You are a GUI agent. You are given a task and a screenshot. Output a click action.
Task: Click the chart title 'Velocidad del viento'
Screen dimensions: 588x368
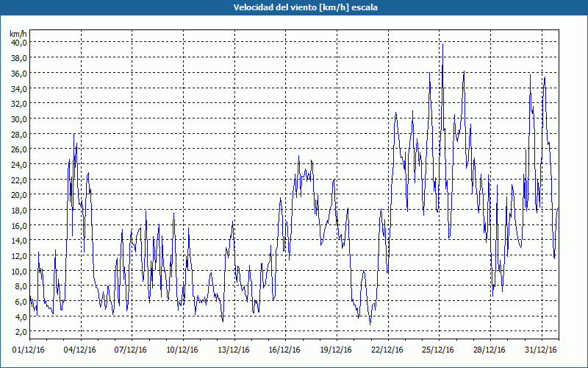[294, 8]
